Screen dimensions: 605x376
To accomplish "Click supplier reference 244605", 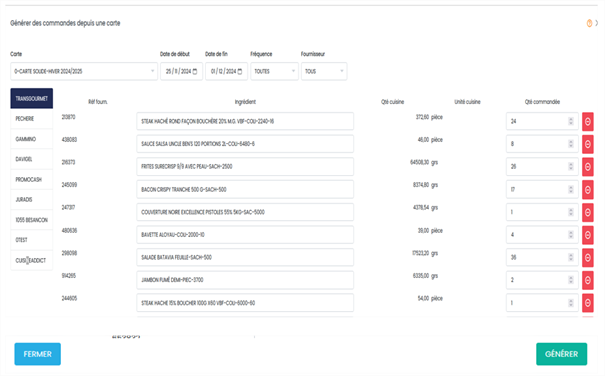I will tap(69, 298).
